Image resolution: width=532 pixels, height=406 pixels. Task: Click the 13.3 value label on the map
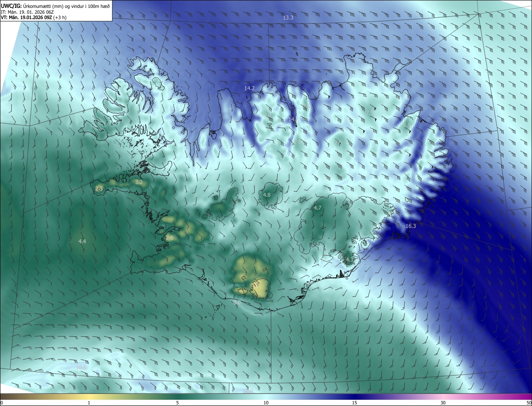pyautogui.click(x=288, y=17)
